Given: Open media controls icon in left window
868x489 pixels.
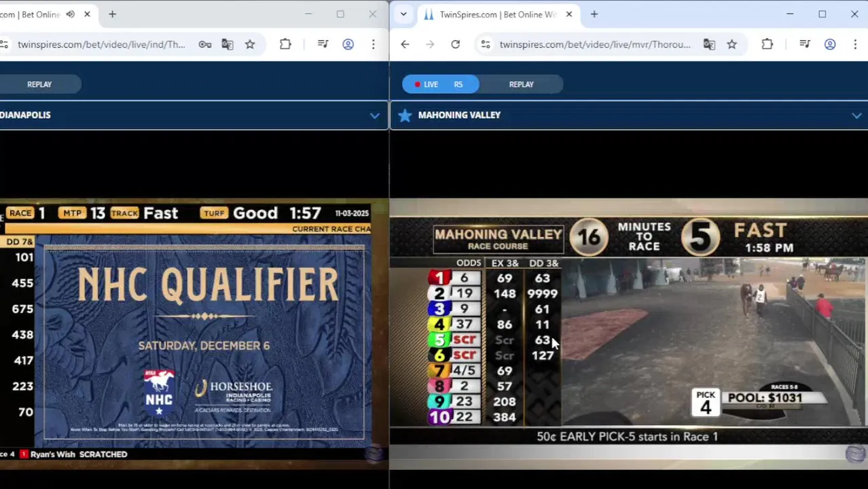Looking at the screenshot, I should (x=323, y=44).
